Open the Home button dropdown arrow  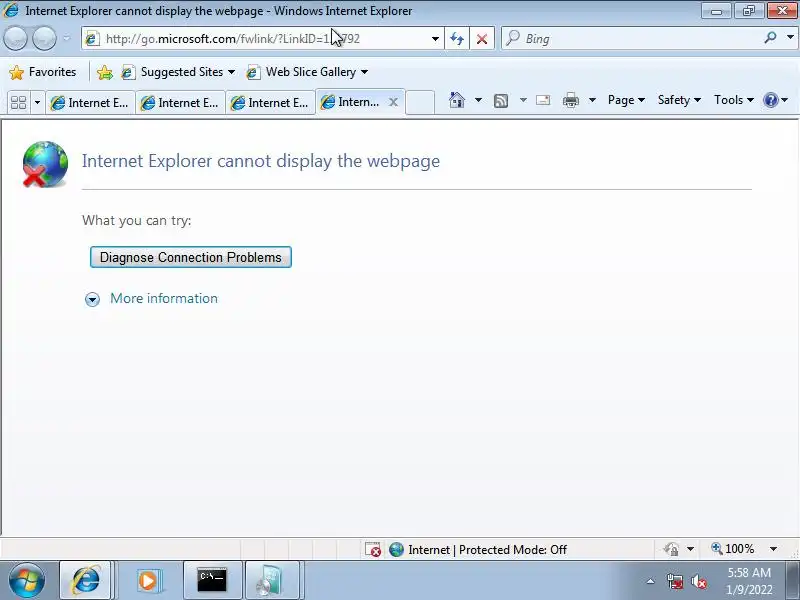pyautogui.click(x=478, y=100)
